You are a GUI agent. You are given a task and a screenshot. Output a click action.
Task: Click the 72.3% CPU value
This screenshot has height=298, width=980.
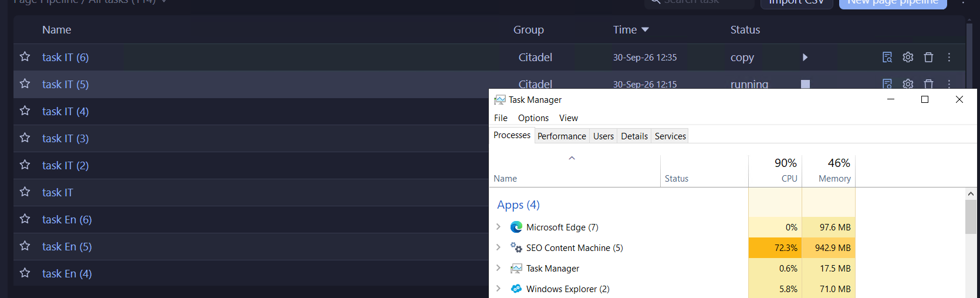click(x=786, y=248)
